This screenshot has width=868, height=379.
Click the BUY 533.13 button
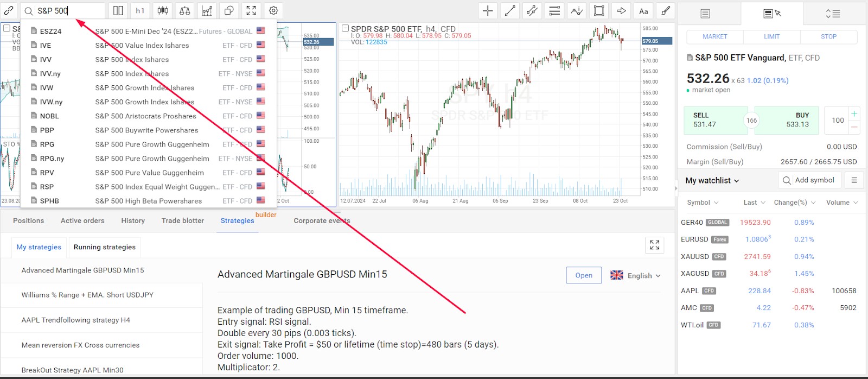tap(787, 120)
